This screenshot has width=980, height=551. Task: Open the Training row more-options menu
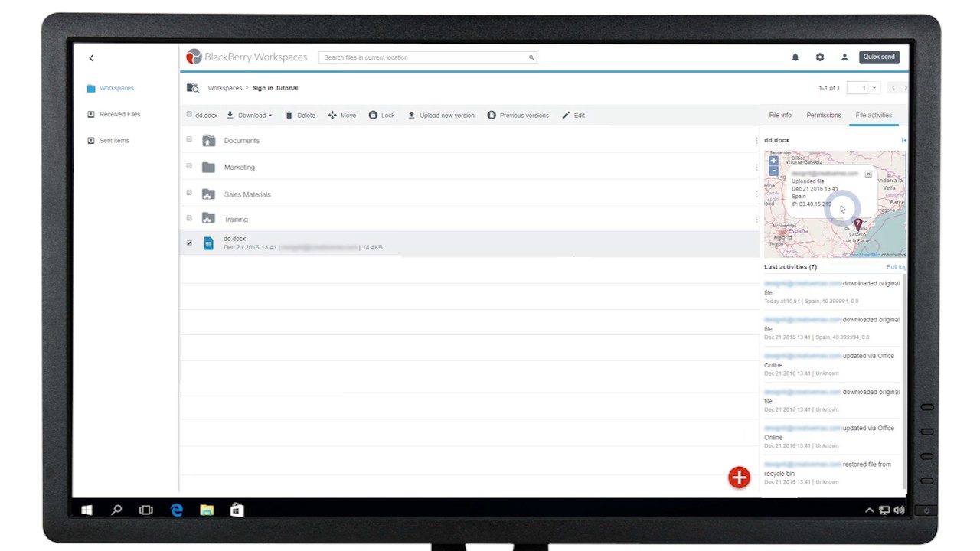click(x=756, y=220)
